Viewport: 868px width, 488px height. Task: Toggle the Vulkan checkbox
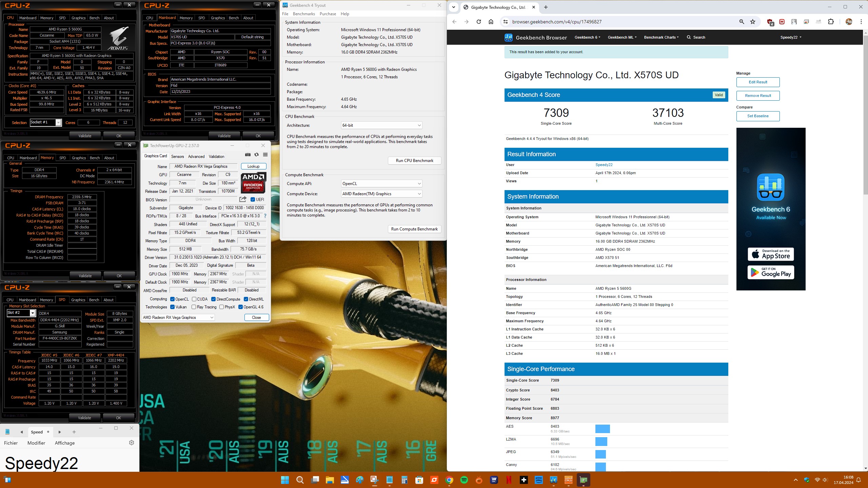172,307
